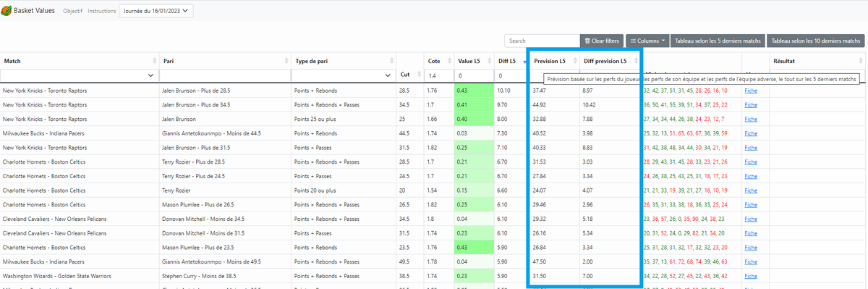The image size is (868, 289).
Task: Open Fiche link for Donovan Mitchell Moins de 34.5
Action: coord(751,219)
